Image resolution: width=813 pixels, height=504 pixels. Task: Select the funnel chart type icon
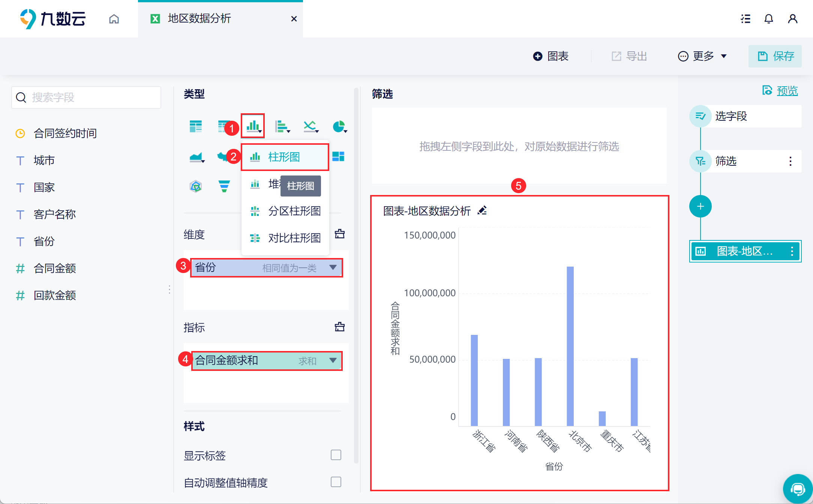tap(224, 186)
